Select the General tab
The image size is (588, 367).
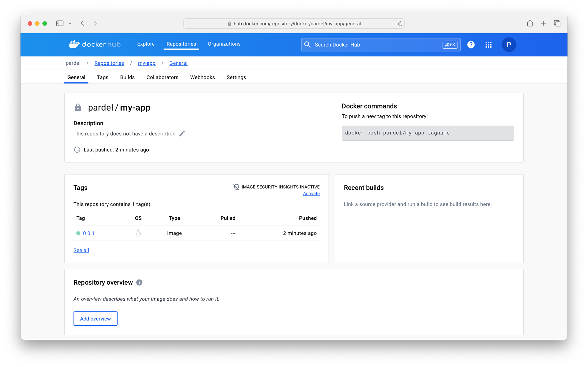pos(76,77)
